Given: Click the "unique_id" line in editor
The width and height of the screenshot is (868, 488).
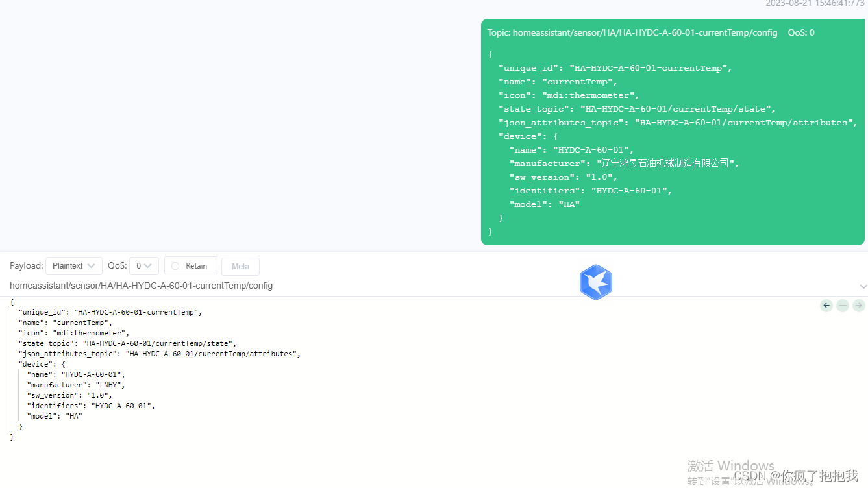Looking at the screenshot, I should tap(110, 312).
